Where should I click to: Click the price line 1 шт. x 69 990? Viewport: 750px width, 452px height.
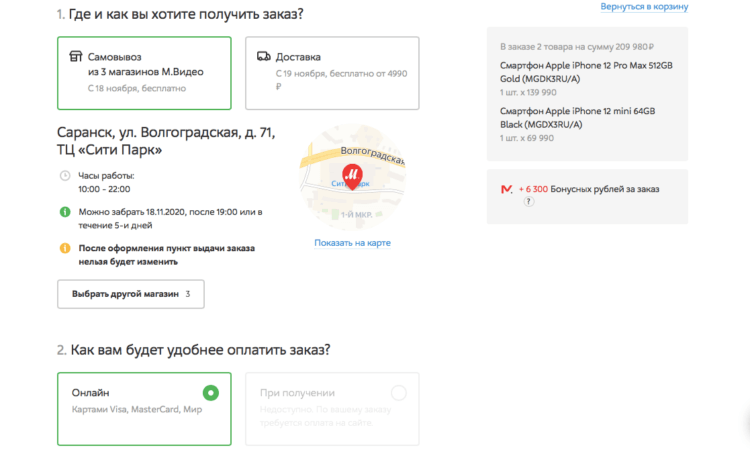pyautogui.click(x=527, y=138)
